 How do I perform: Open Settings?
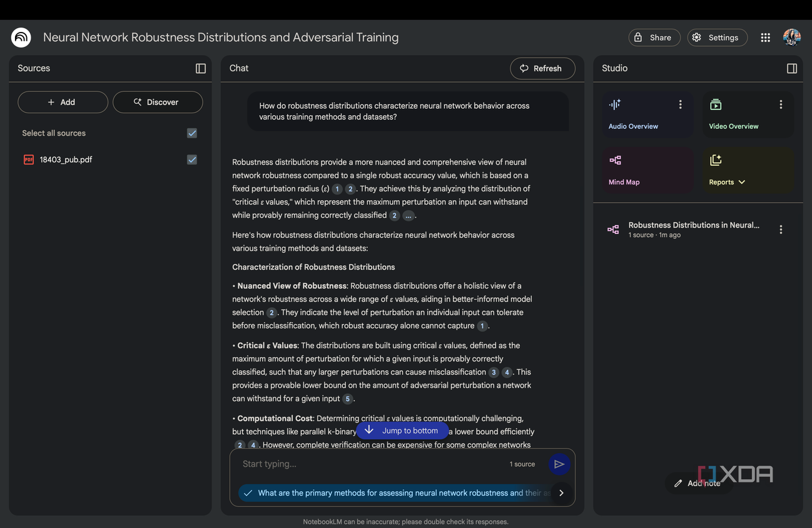pyautogui.click(x=717, y=38)
